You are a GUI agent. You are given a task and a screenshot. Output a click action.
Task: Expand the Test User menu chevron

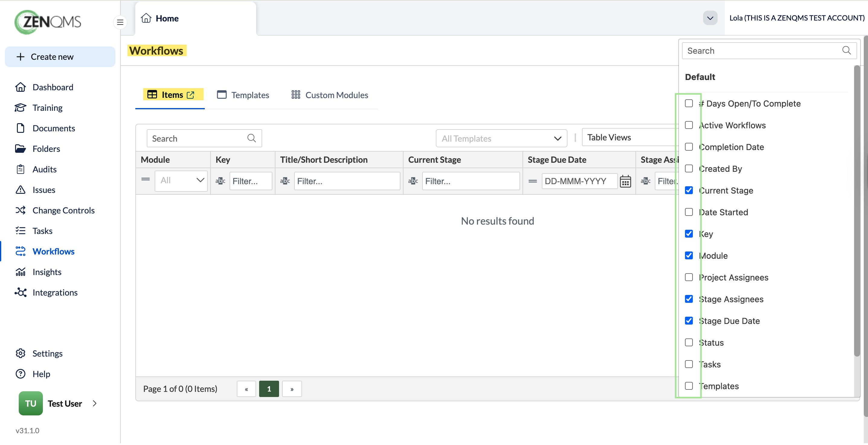click(95, 404)
